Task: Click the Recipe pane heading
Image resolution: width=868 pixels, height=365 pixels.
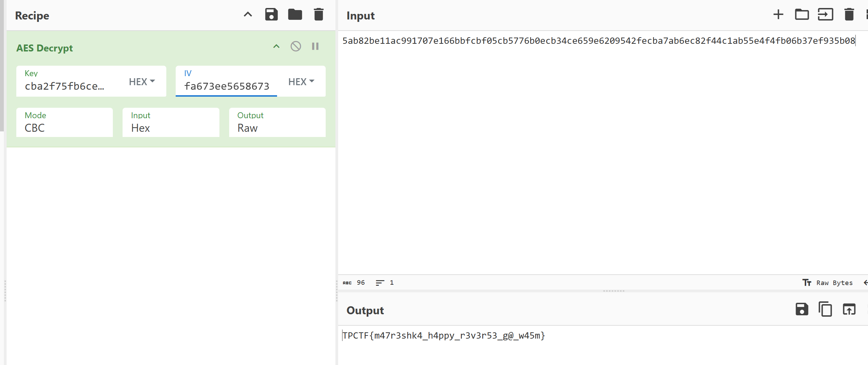Action: pyautogui.click(x=32, y=16)
